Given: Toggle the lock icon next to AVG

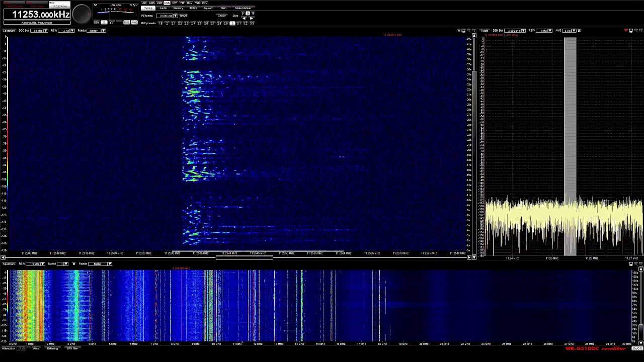Looking at the screenshot, I should 579,31.
